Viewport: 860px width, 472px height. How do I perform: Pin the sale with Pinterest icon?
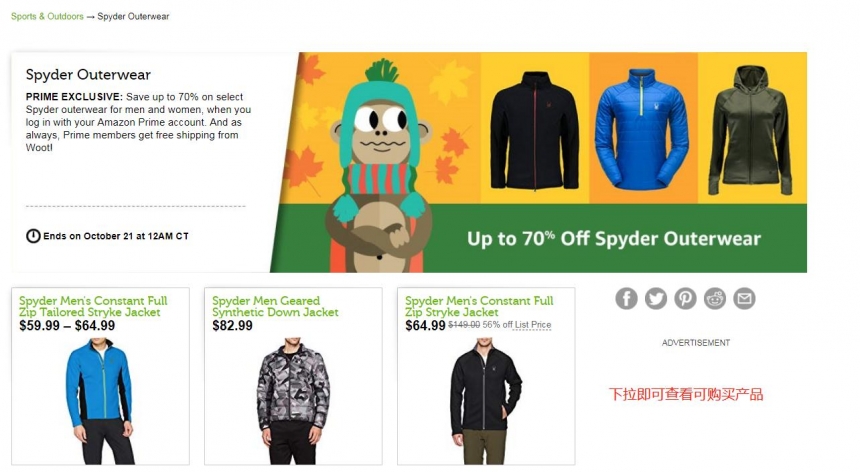(x=686, y=299)
